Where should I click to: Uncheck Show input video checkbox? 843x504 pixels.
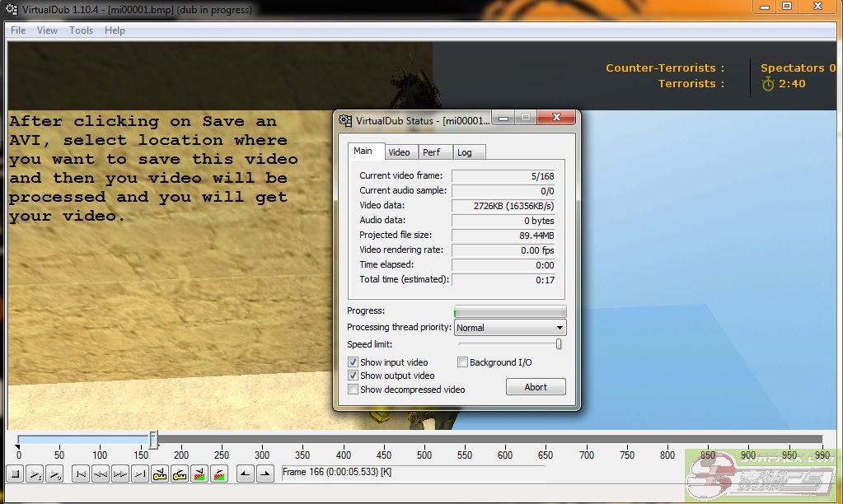click(x=354, y=362)
